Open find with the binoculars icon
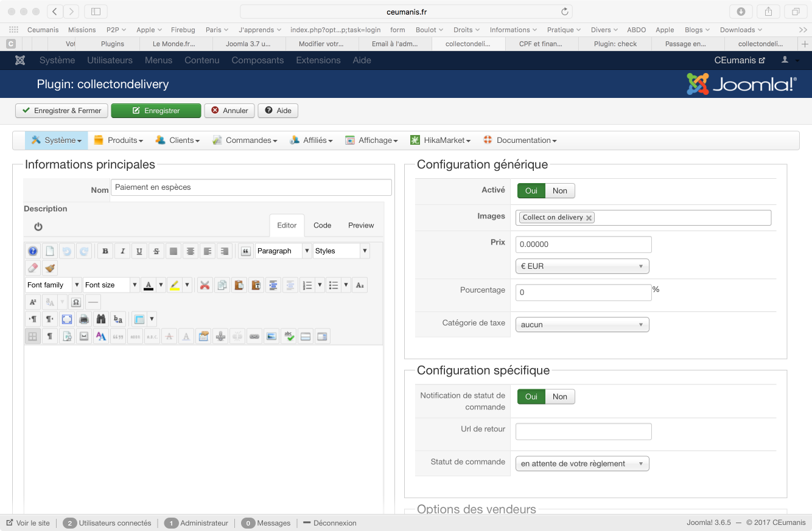Image resolution: width=812 pixels, height=531 pixels. click(x=101, y=319)
